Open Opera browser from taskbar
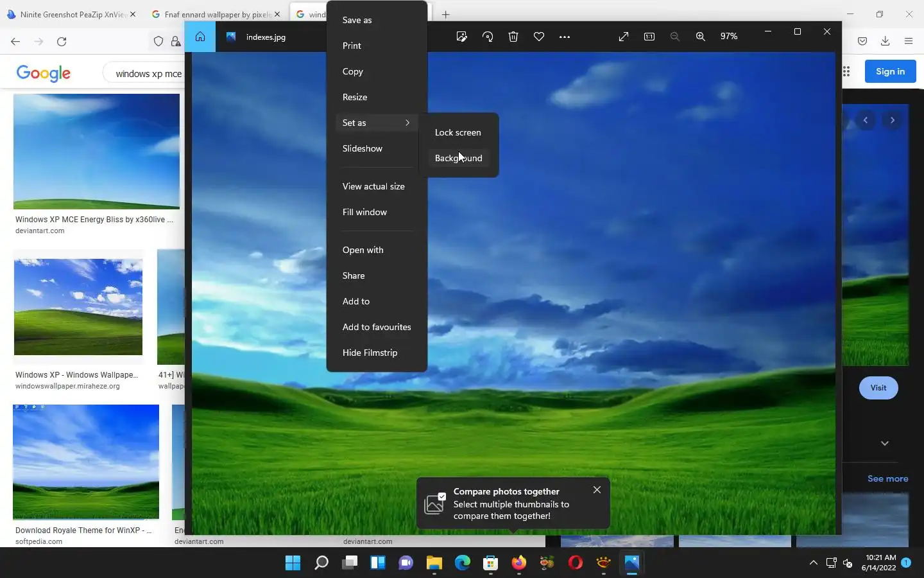 [576, 563]
